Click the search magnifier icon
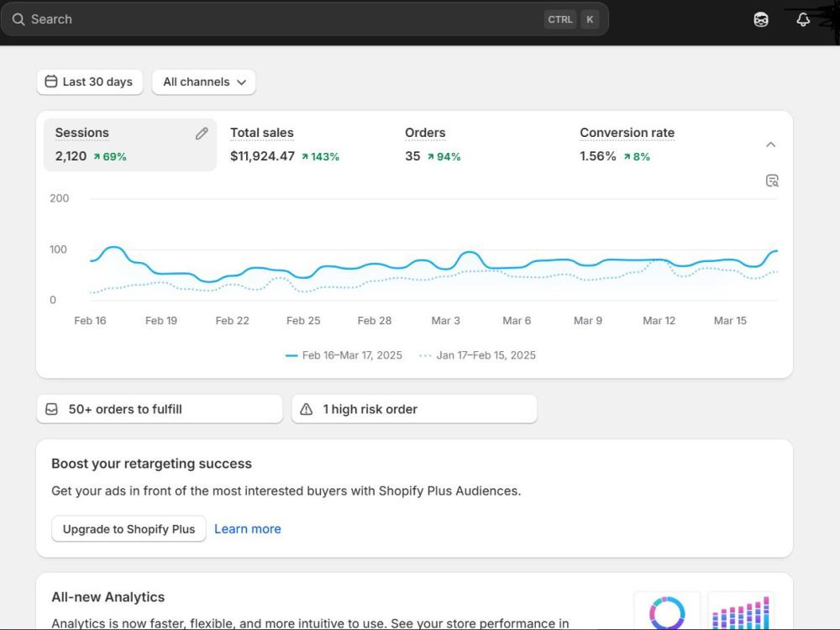 tap(18, 19)
